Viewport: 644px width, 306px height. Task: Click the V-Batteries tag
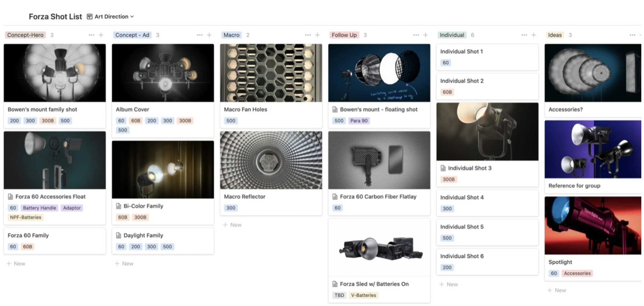coord(363,295)
